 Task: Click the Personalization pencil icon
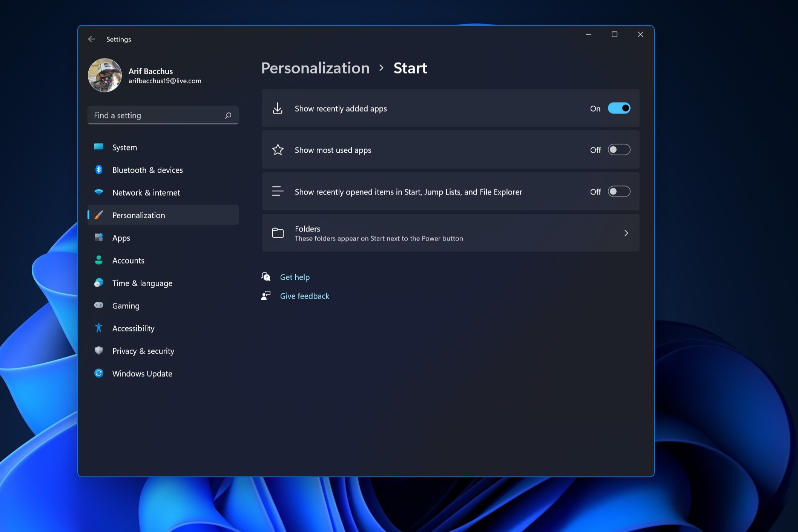[98, 214]
